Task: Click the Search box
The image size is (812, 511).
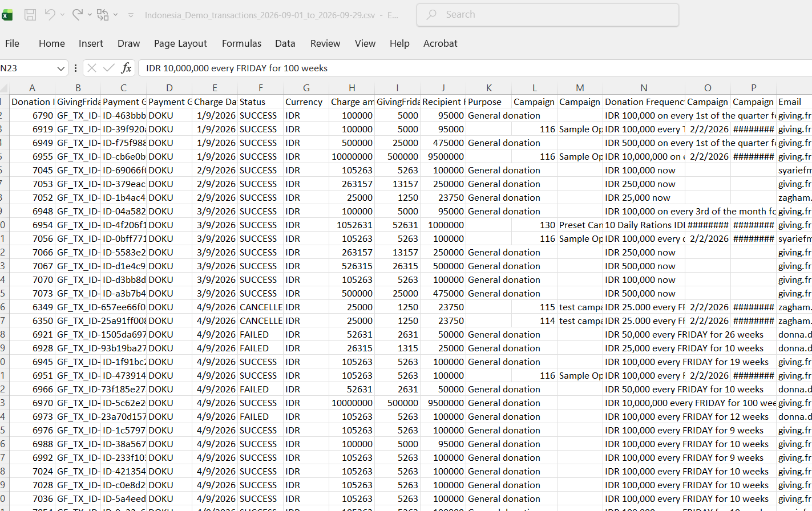Action: click(548, 15)
